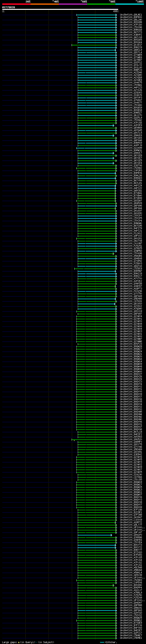The width and height of the screenshot is (146, 644).
Task: Select hit label UniRef100_Q6F6A3
Action: click(131, 610)
